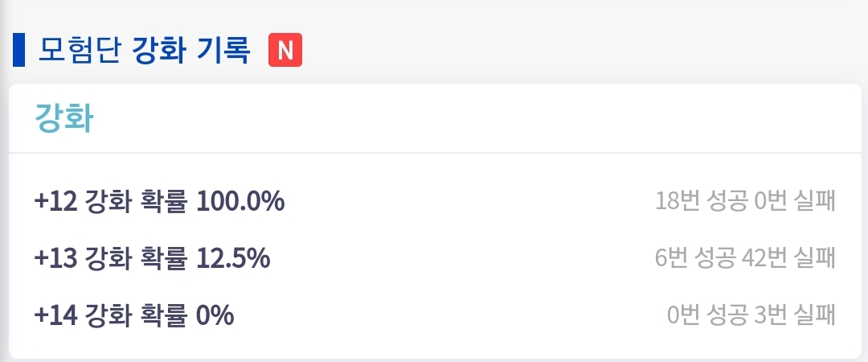Select the 6번 성공 42번 실패 text
The height and width of the screenshot is (362, 868).
[745, 258]
